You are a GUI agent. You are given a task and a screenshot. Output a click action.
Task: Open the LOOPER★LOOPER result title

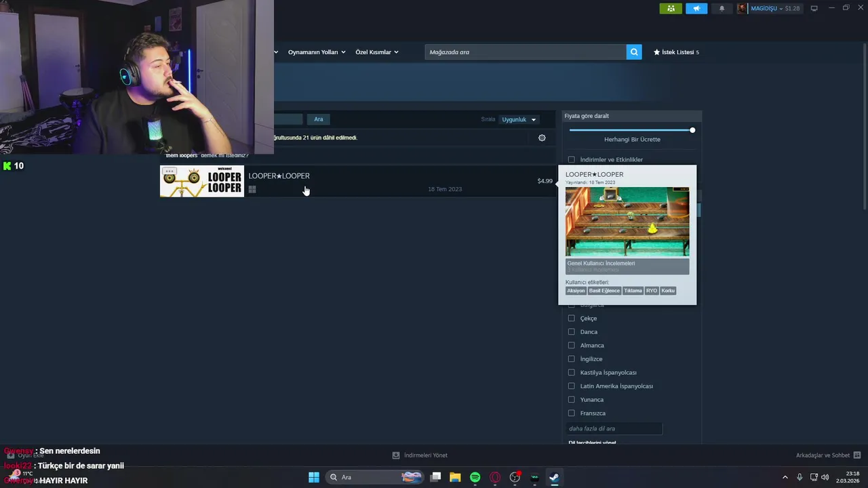[279, 176]
